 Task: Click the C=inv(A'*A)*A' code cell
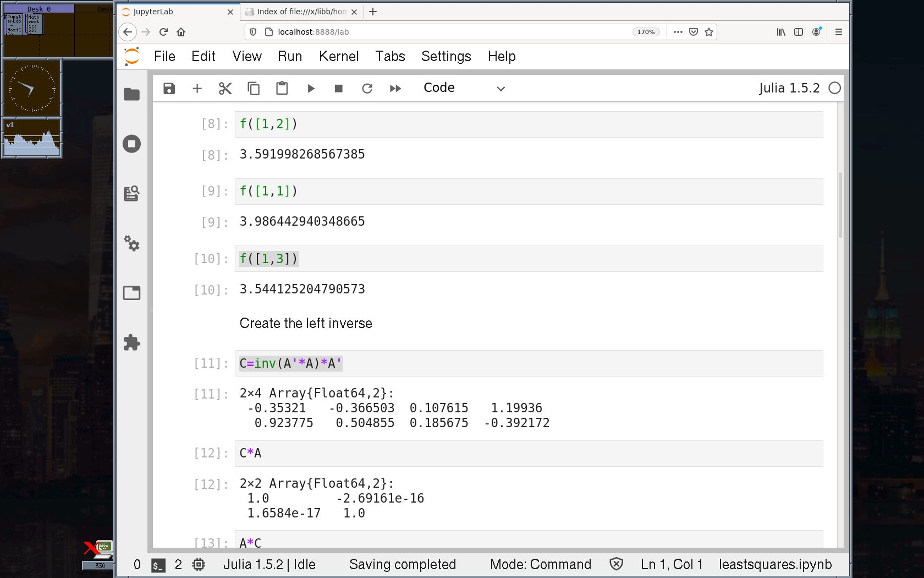click(528, 363)
